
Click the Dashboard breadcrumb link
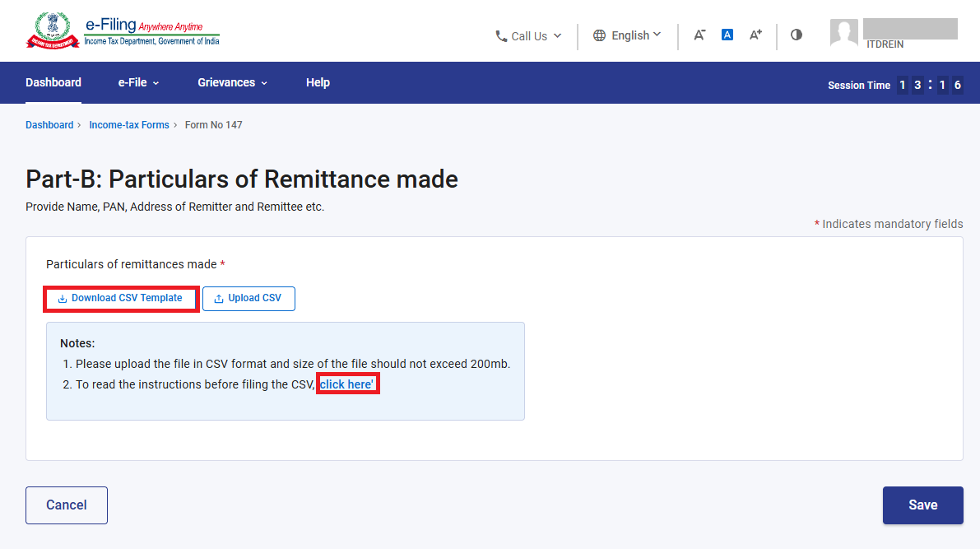click(x=49, y=125)
